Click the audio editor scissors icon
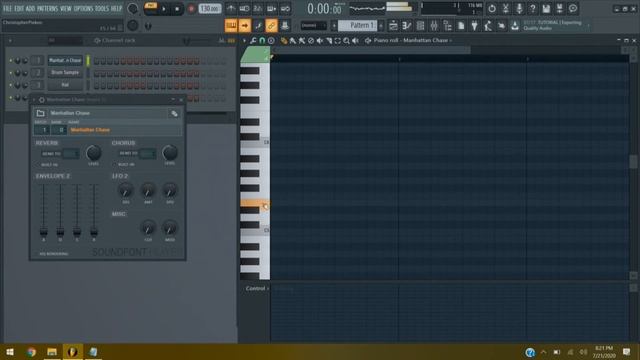 click(x=505, y=9)
